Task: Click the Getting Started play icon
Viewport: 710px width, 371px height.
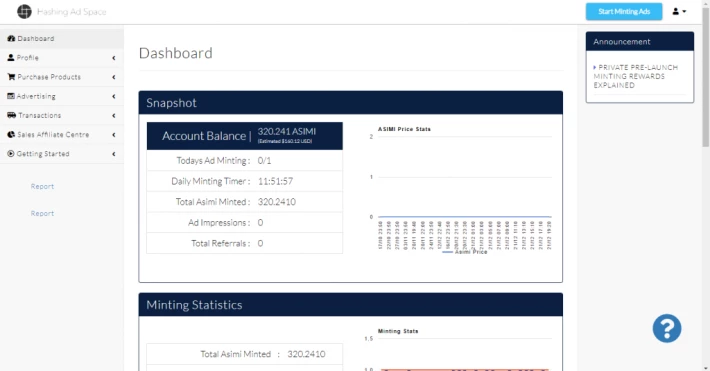Action: (11, 154)
